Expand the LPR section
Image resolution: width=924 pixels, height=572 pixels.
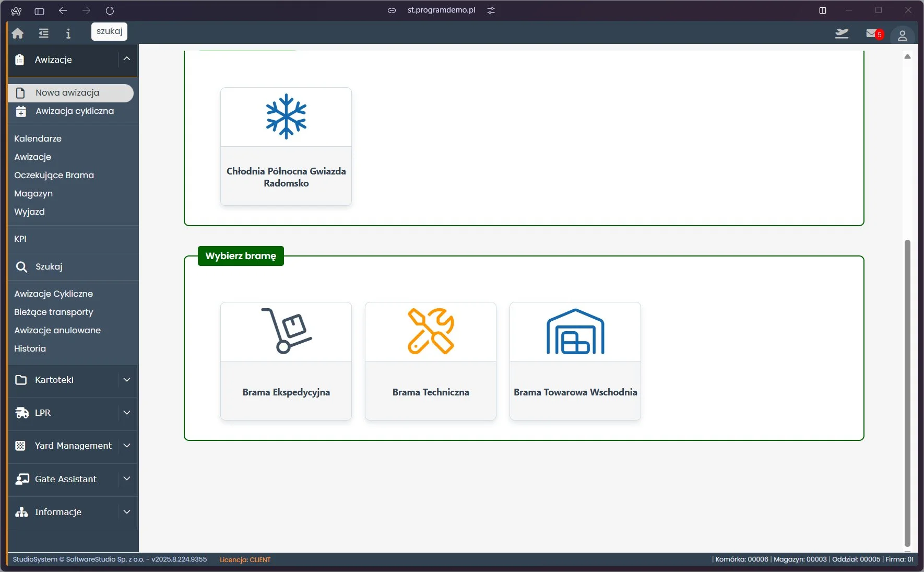(73, 413)
